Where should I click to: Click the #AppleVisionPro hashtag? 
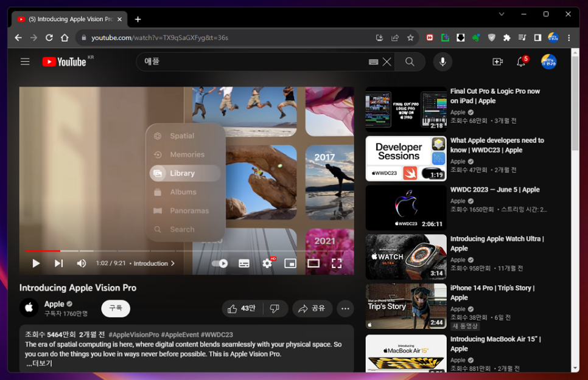tap(134, 334)
